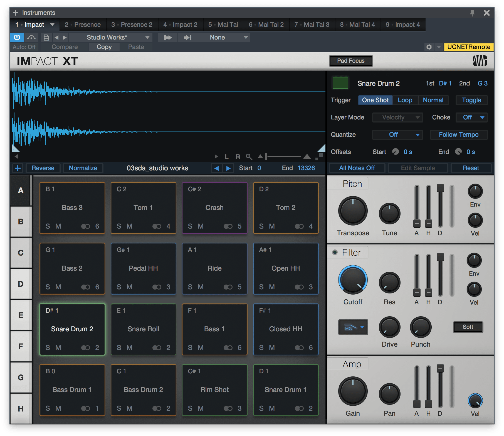Add a sample with the plus button
The width and height of the screenshot is (504, 436).
click(x=18, y=168)
